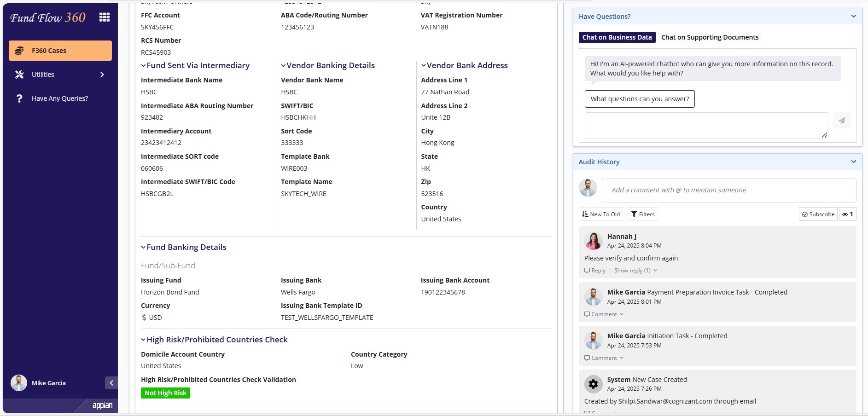Click the Not High Risk badge
This screenshot has height=416, width=868.
pyautogui.click(x=165, y=393)
